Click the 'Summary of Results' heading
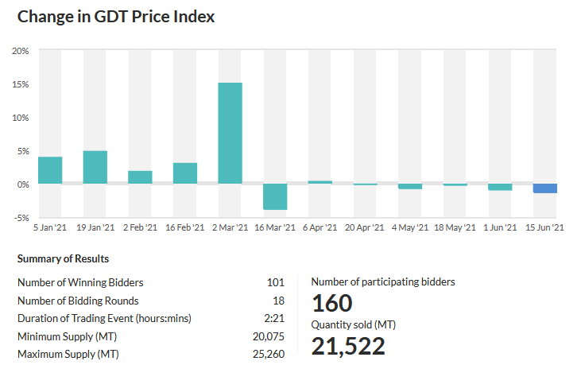 point(63,258)
